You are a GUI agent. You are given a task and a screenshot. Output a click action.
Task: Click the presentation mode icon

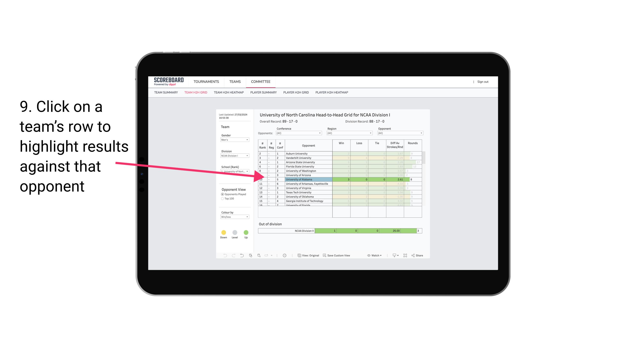(x=405, y=256)
